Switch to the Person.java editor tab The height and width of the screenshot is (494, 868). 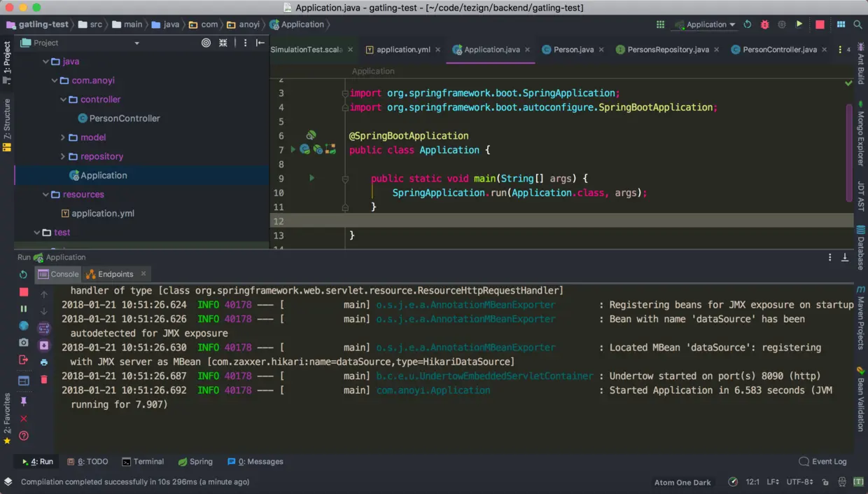[573, 50]
